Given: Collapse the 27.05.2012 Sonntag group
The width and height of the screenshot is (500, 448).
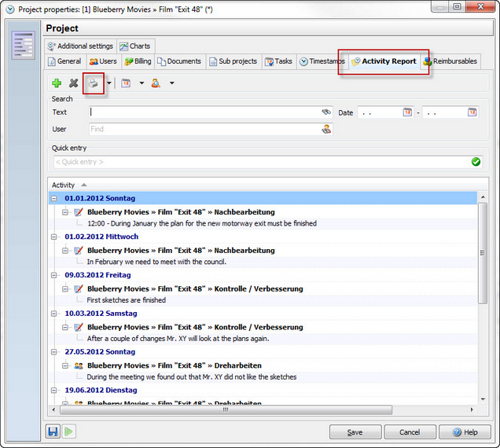Looking at the screenshot, I should pos(54,352).
